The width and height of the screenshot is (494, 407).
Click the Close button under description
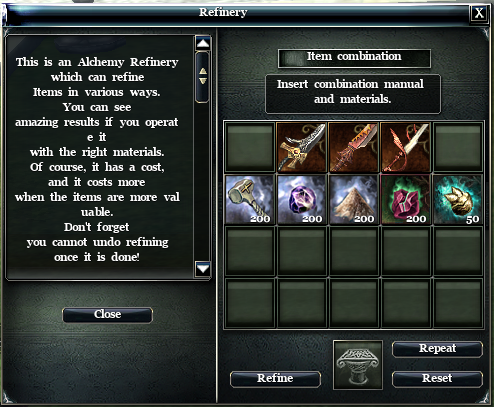tap(107, 315)
